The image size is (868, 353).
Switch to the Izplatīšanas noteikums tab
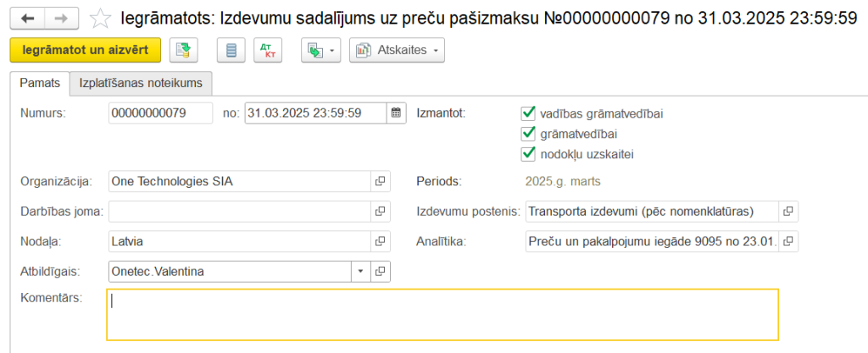point(140,83)
